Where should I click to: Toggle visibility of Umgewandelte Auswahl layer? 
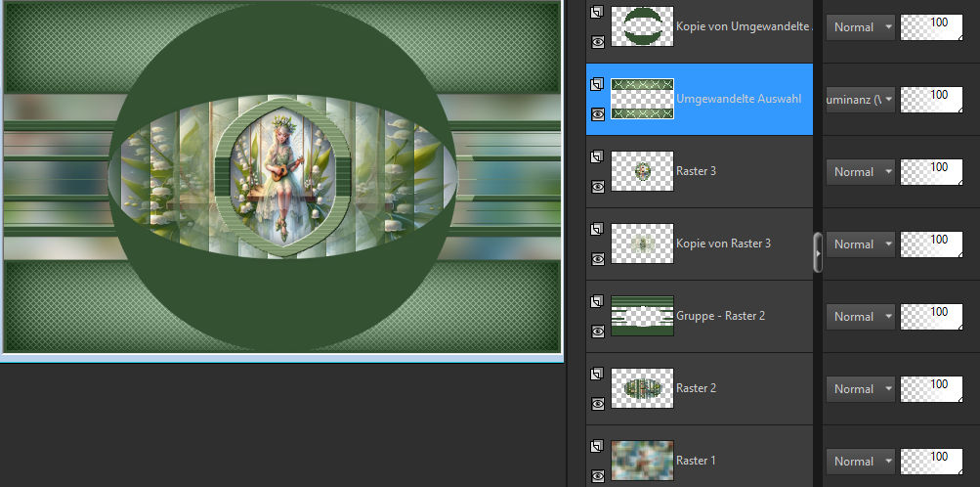(598, 114)
